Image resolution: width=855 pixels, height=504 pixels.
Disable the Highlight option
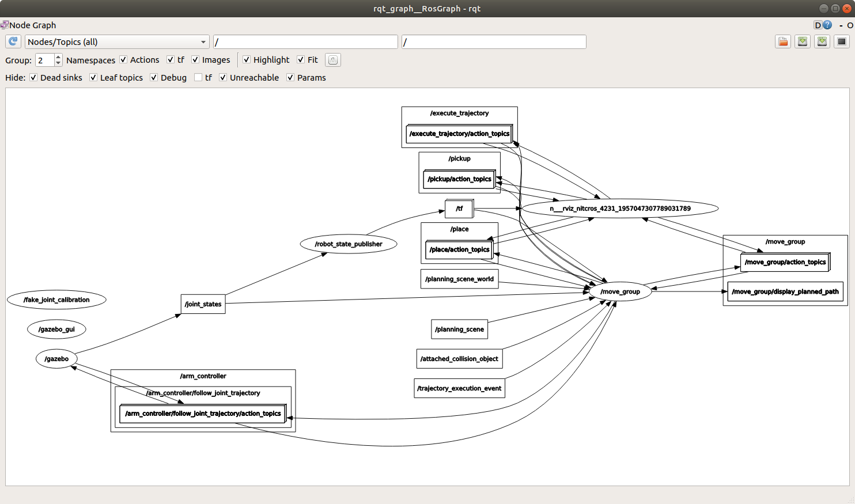click(247, 60)
